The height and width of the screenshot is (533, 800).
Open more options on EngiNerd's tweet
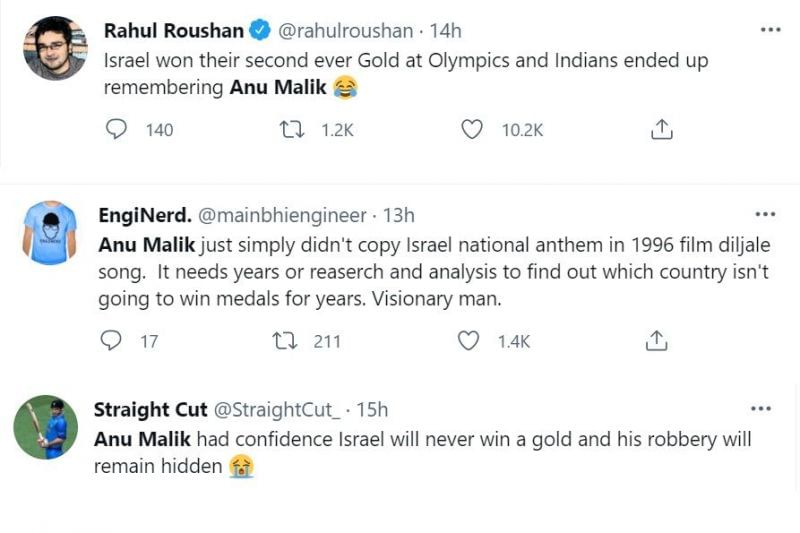pyautogui.click(x=765, y=214)
